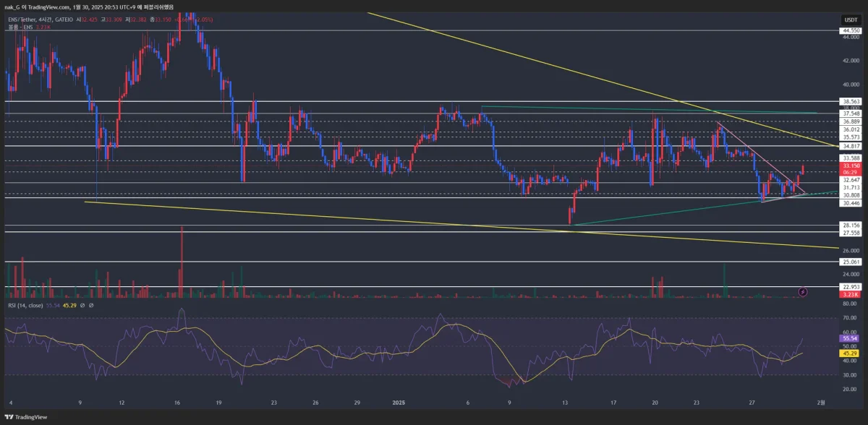Click the 22.953 price level label
Image resolution: width=868 pixels, height=425 pixels.
tap(849, 287)
